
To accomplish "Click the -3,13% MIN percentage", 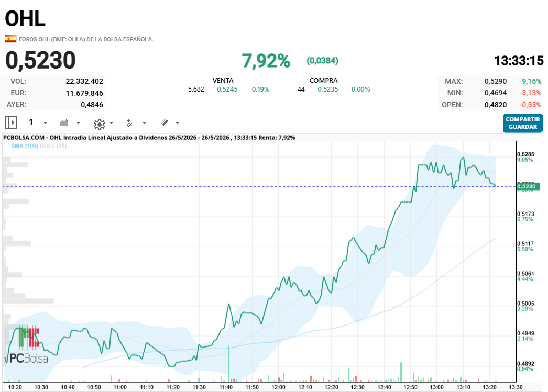I will coord(530,93).
